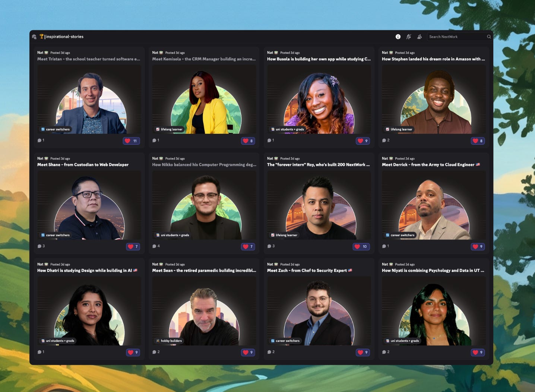Click lifelong learner tag on Roy post

point(284,235)
